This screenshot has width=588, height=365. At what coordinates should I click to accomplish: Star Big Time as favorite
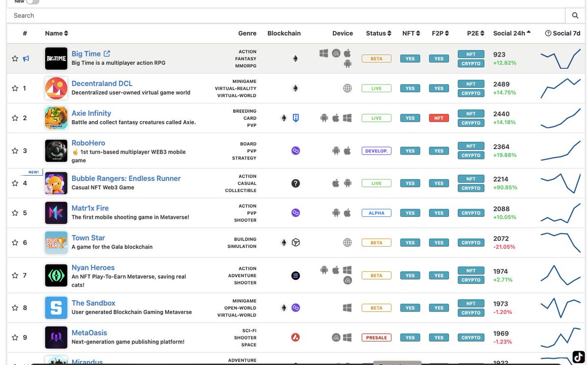click(15, 58)
